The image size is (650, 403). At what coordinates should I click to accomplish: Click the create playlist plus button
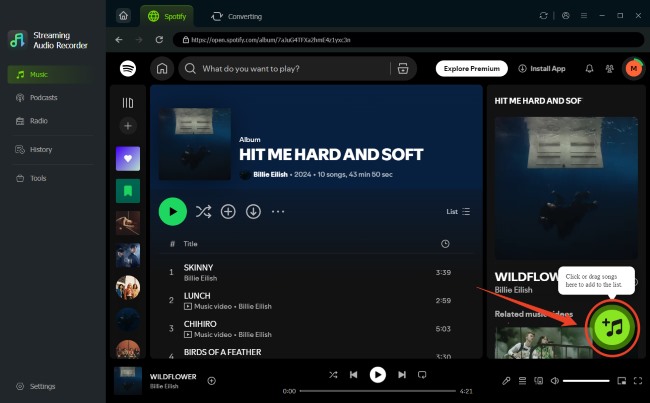point(128,126)
